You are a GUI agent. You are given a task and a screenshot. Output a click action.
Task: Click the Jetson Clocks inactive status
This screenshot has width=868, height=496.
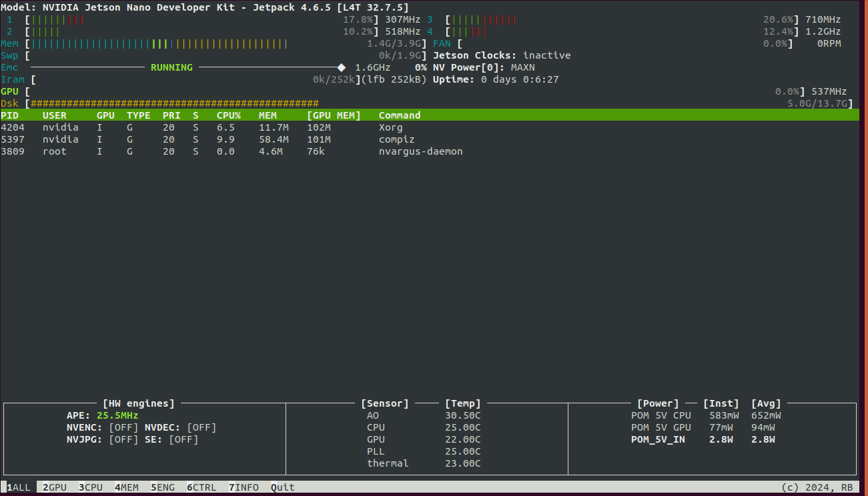pyautogui.click(x=546, y=55)
